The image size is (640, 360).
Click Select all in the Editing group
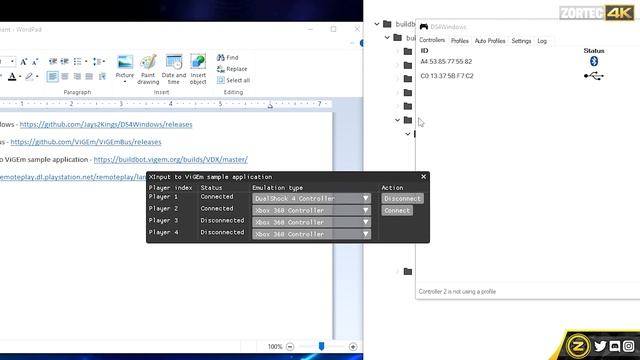(x=233, y=80)
